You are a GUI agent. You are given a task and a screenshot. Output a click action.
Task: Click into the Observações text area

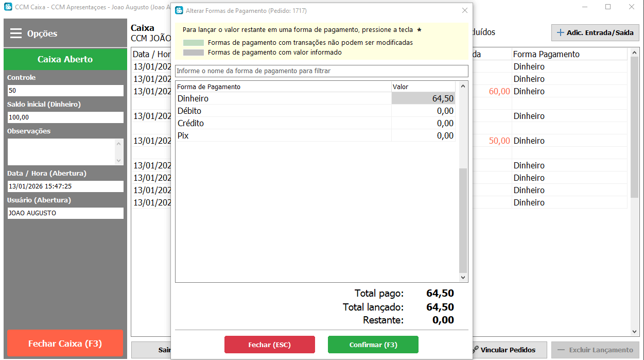pos(61,151)
